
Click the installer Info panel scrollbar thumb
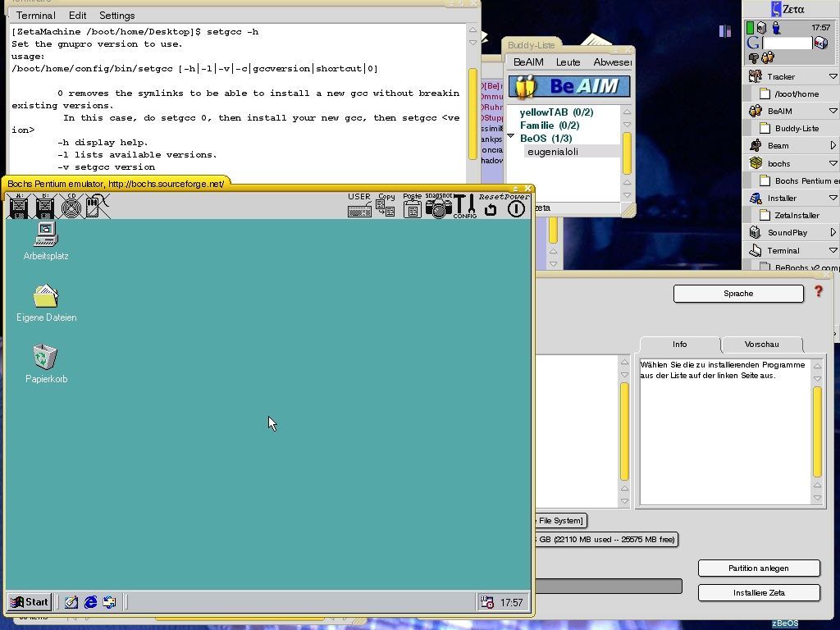(x=817, y=431)
